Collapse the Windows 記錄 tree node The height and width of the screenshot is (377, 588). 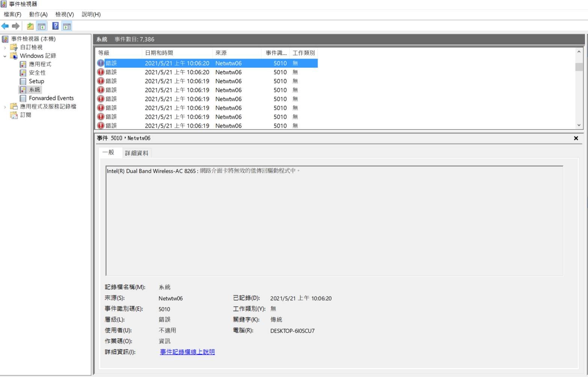[5, 56]
